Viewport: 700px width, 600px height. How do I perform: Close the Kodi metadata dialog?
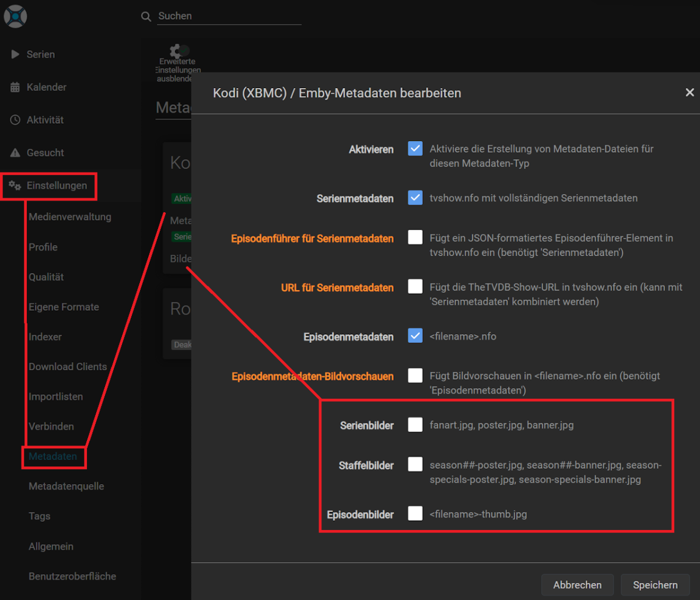coord(689,93)
